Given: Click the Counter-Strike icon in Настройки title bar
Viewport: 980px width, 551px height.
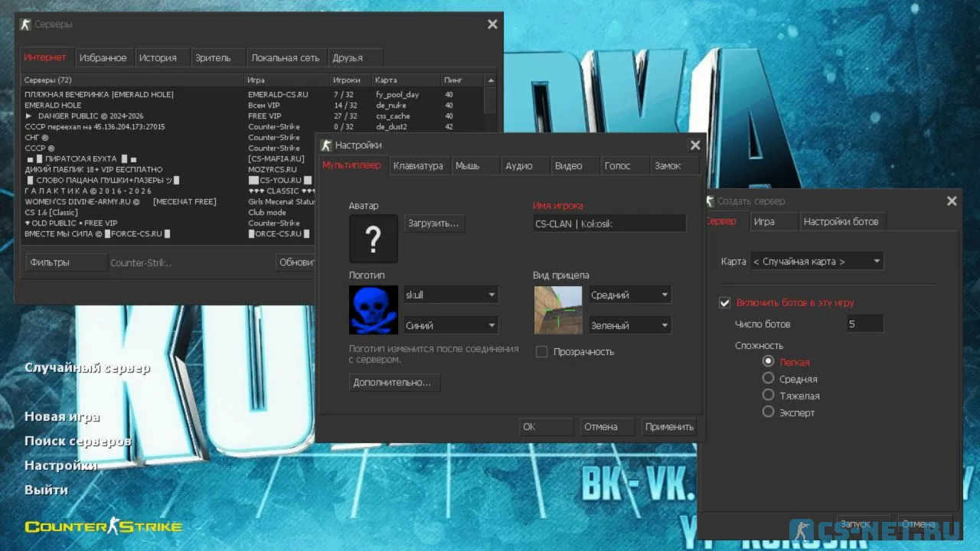Looking at the screenshot, I should [x=326, y=145].
